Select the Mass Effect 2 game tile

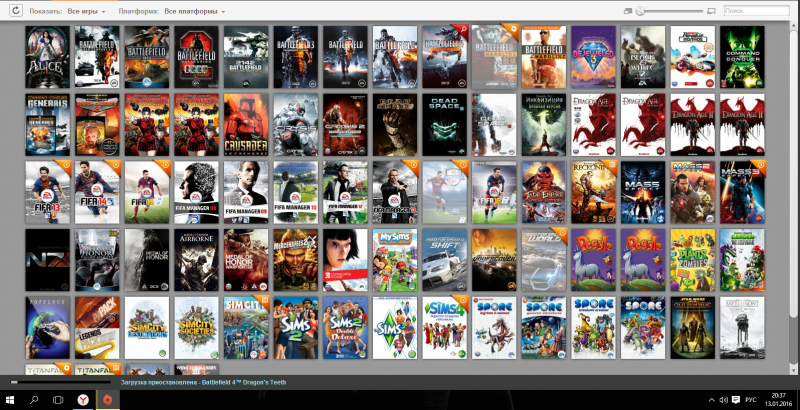coord(692,192)
